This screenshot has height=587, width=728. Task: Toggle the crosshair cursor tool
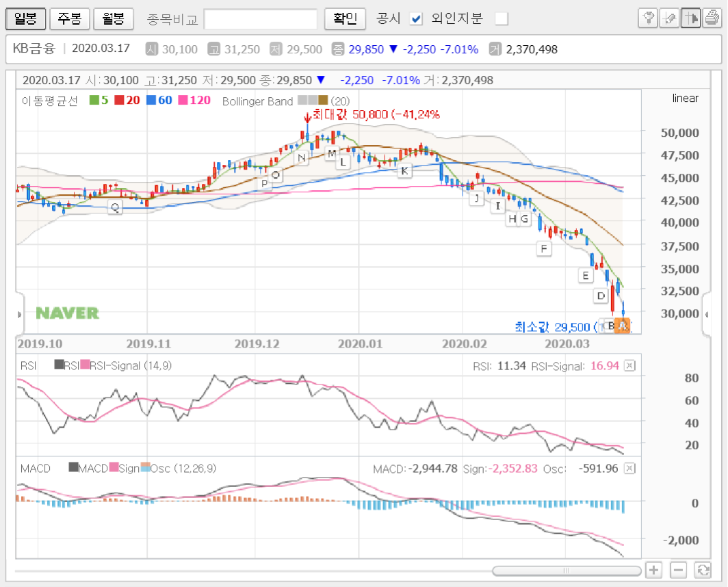pyautogui.click(x=690, y=18)
